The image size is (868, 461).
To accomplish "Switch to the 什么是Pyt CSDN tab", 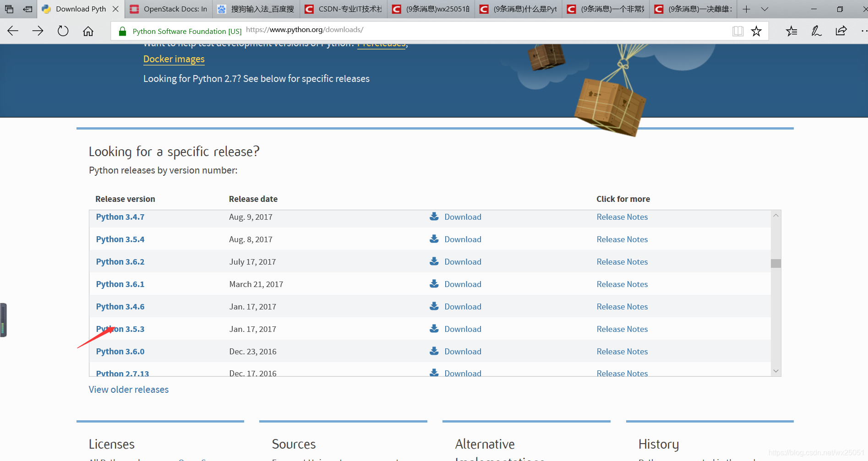I will [519, 9].
